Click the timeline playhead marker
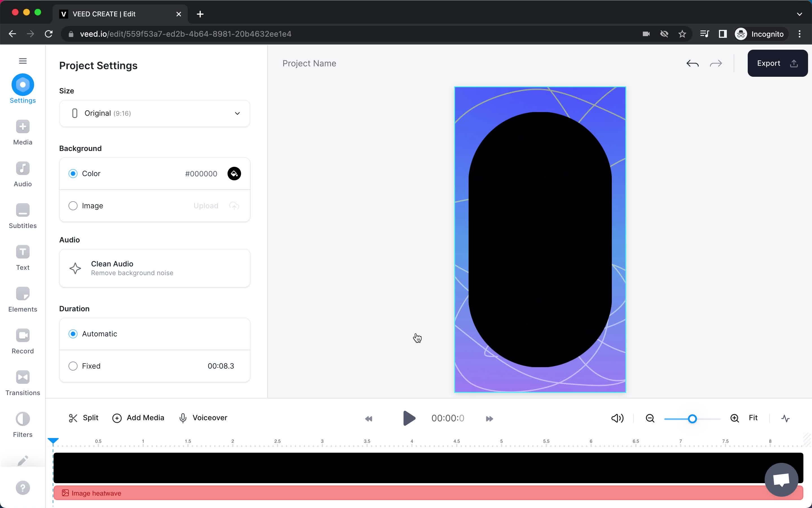Screen dimensions: 812x508 click(53, 441)
